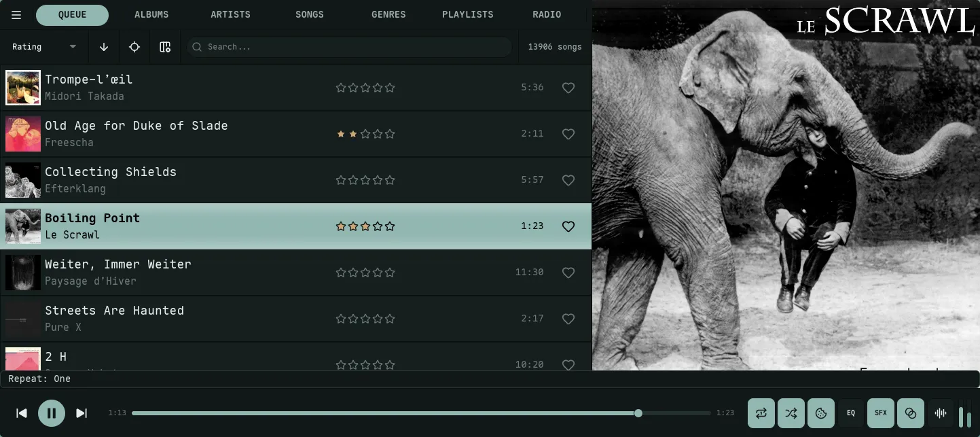Click the elapsed time 1:13 label
The height and width of the screenshot is (437, 980).
point(117,413)
